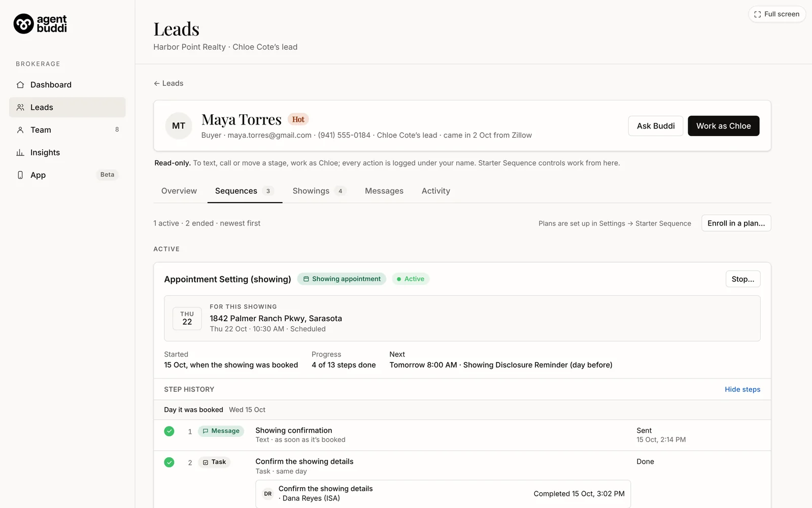The width and height of the screenshot is (812, 508).
Task: Click the Hot status badge
Action: coord(298,119)
